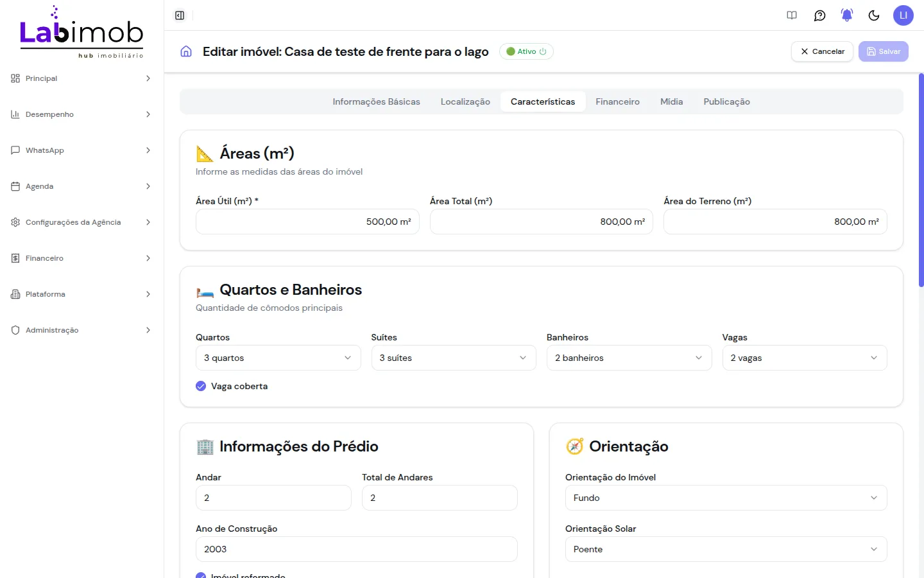Click the Salvar button
Screen dimensions: 924x578
tap(884, 51)
